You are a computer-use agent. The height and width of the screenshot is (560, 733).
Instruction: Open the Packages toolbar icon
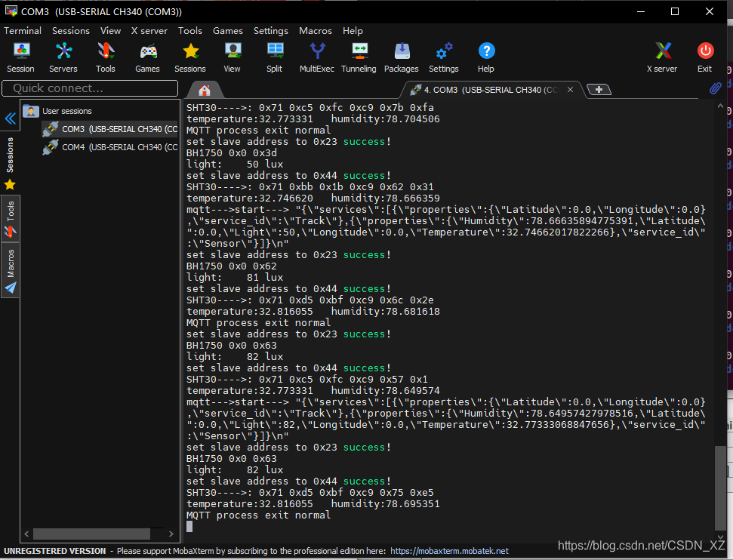coord(402,57)
